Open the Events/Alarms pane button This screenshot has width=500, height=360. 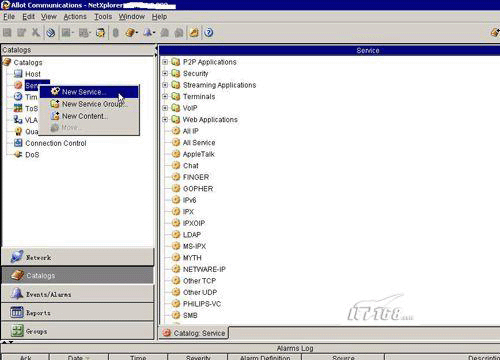pos(78,294)
